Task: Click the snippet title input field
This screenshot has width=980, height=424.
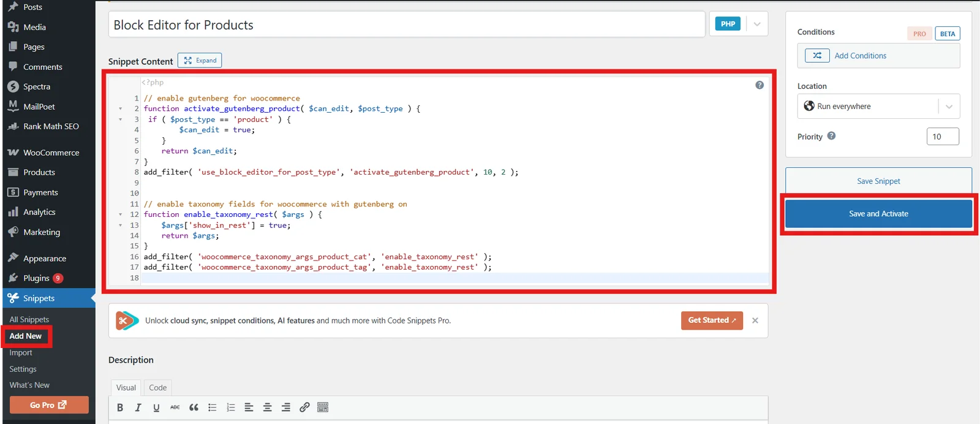Action: click(x=407, y=25)
